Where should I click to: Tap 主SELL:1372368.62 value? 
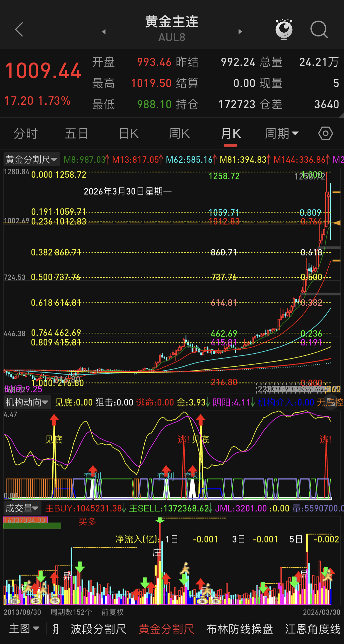[x=171, y=508]
